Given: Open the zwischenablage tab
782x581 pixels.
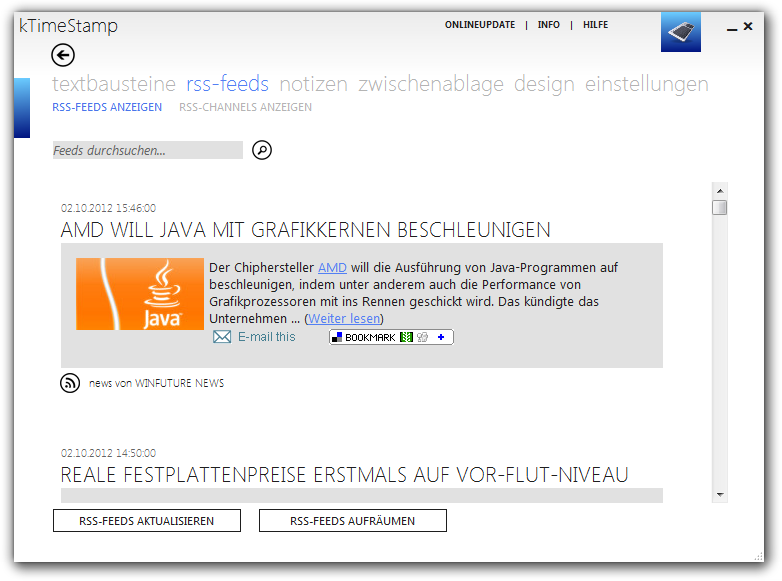Looking at the screenshot, I should click(x=431, y=84).
